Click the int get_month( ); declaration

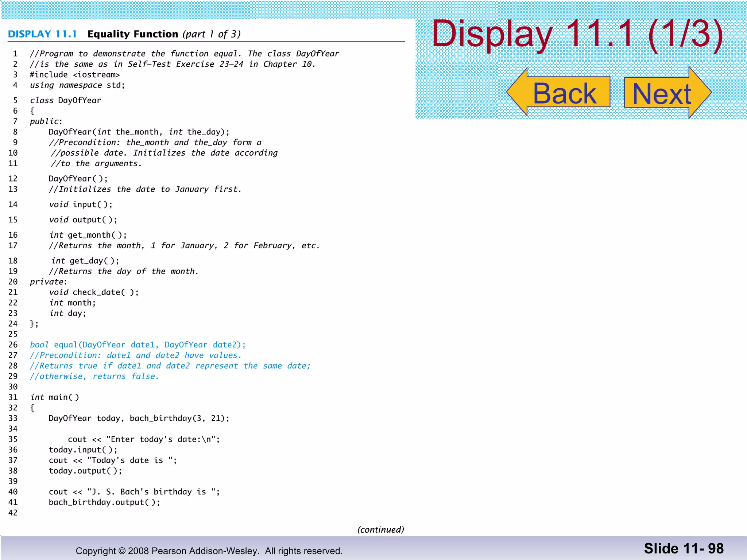pyautogui.click(x=88, y=235)
